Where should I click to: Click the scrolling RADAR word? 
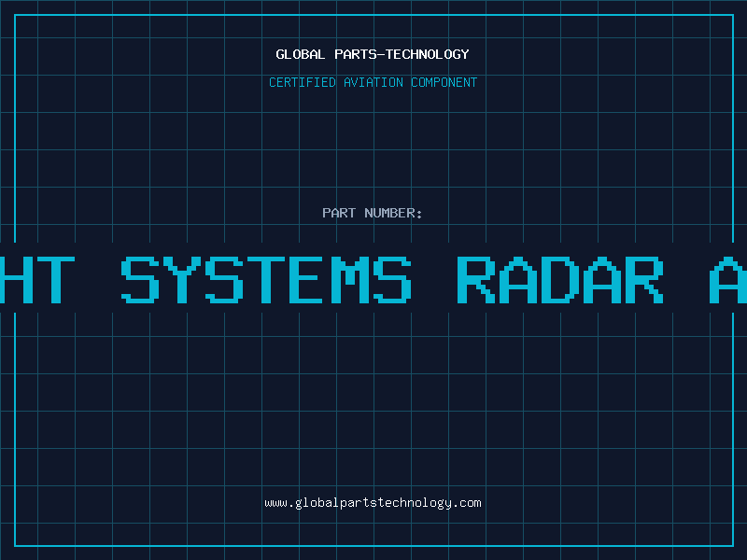pyautogui.click(x=560, y=279)
